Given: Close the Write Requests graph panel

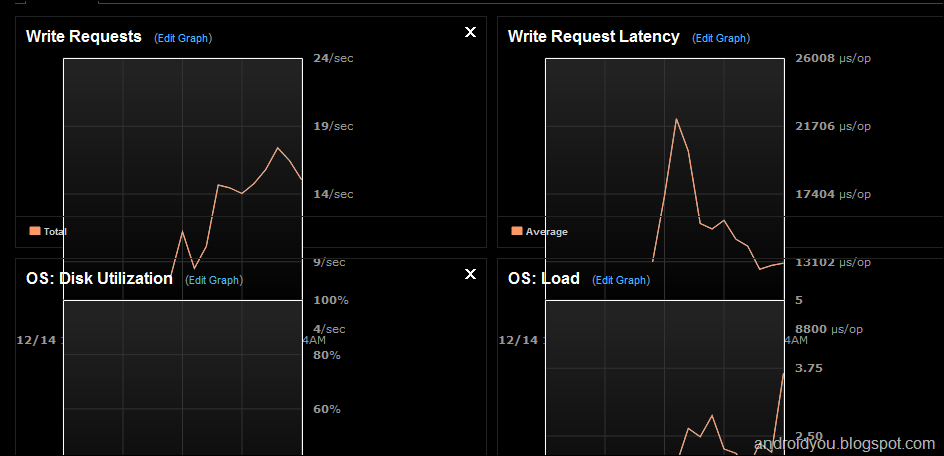Looking at the screenshot, I should (x=470, y=33).
